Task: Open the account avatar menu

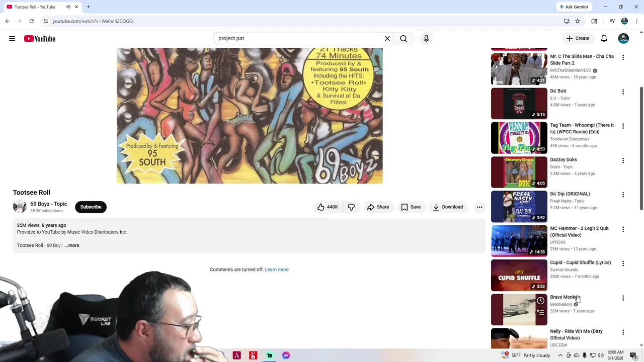Action: (623, 39)
